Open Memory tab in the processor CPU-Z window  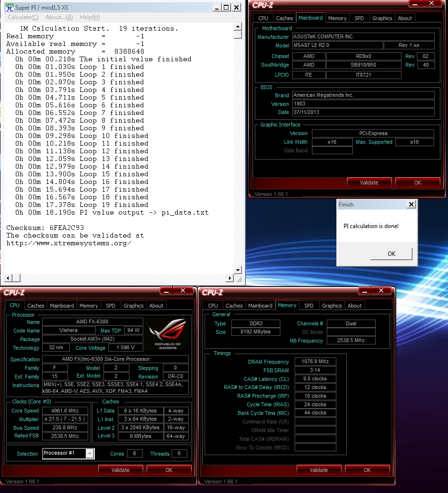89,306
